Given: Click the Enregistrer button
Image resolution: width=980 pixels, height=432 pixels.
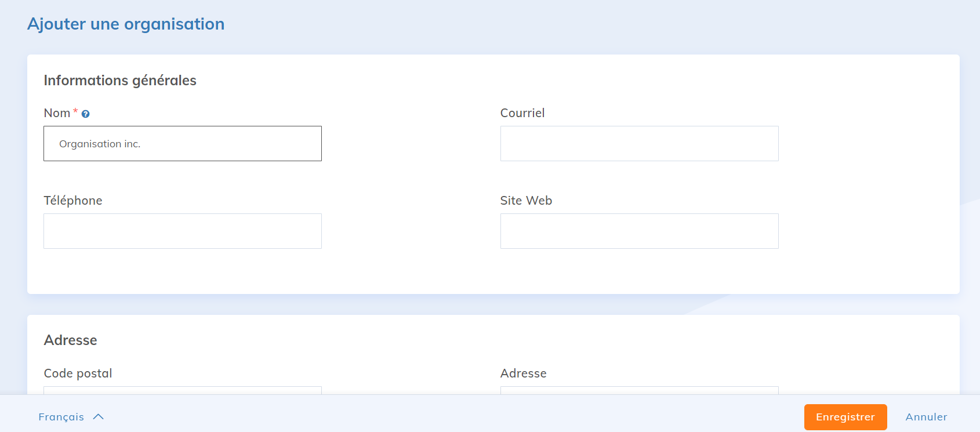Looking at the screenshot, I should (x=845, y=417).
